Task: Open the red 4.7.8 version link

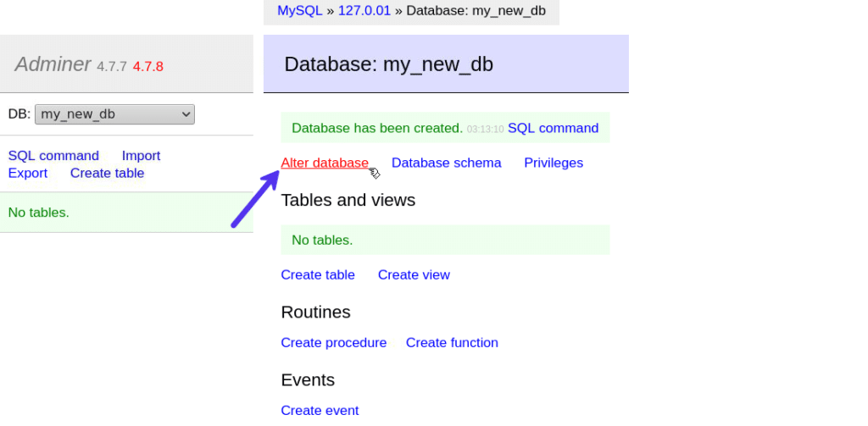Action: click(x=147, y=66)
